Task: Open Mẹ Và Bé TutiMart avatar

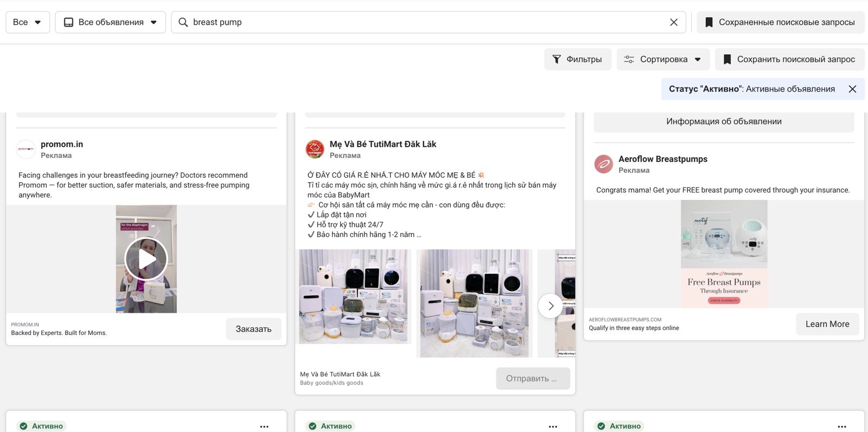Action: pos(315,149)
